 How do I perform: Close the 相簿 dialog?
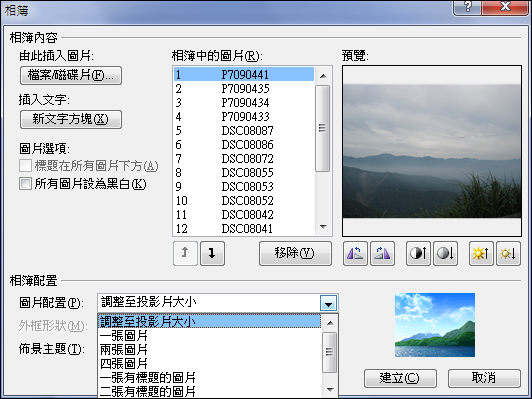pyautogui.click(x=505, y=7)
